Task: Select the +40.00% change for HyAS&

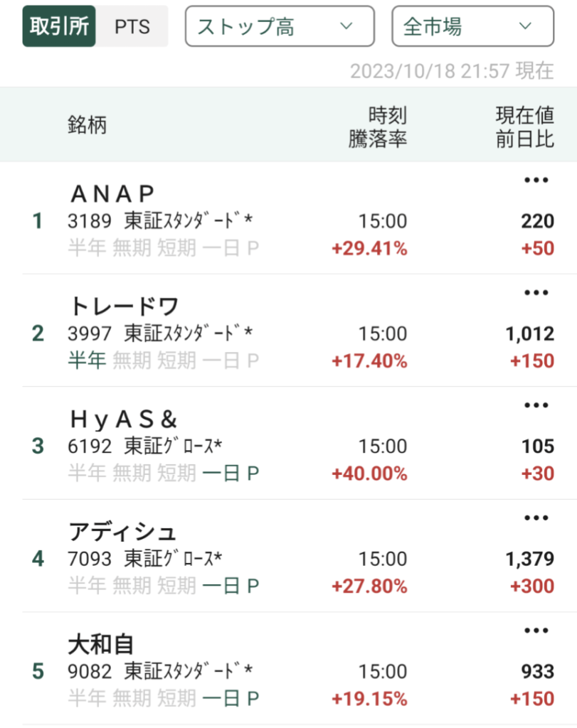Action: click(369, 473)
